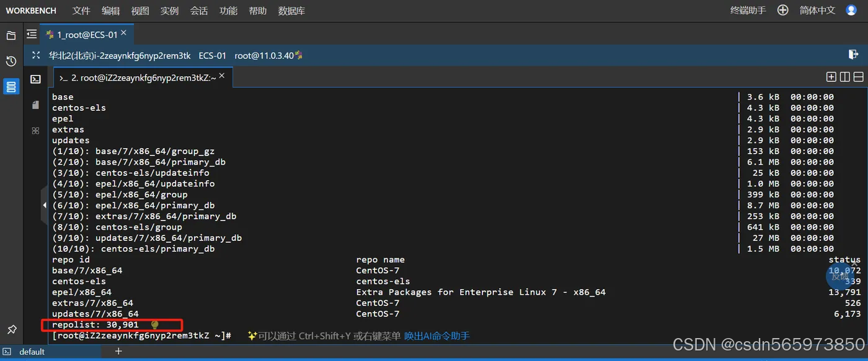Click the colorful icon after root@11.0.3.40
Screen dimensions: 868x361
[x=298, y=55]
